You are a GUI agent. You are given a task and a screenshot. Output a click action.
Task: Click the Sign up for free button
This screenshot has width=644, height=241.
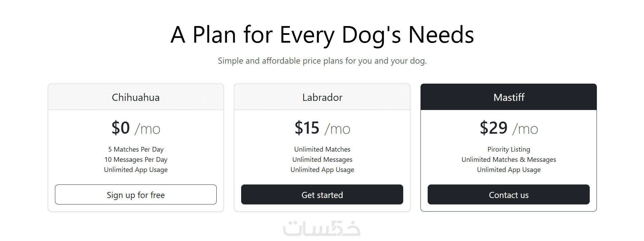tap(136, 195)
